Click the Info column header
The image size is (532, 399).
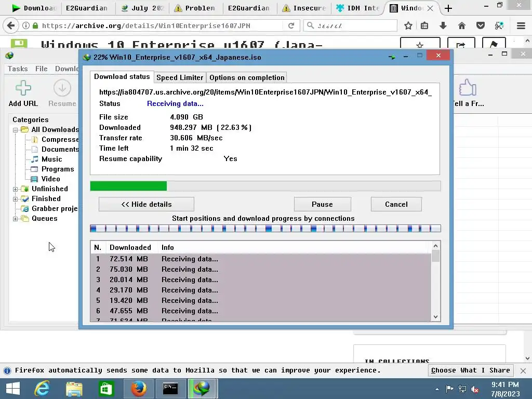click(x=295, y=248)
